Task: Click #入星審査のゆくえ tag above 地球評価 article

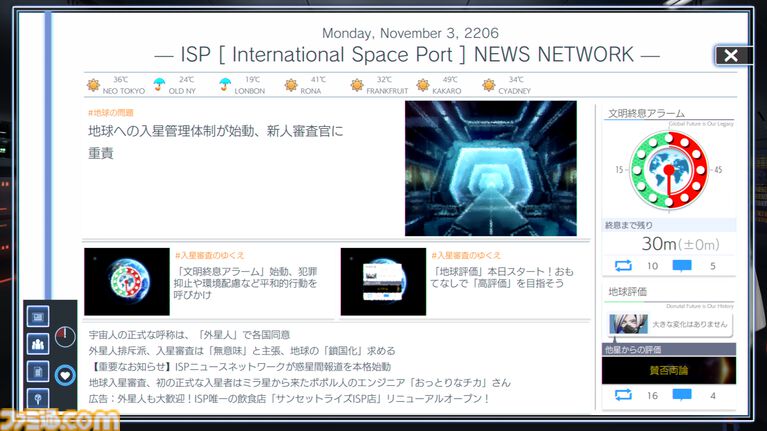Action: pos(466,255)
